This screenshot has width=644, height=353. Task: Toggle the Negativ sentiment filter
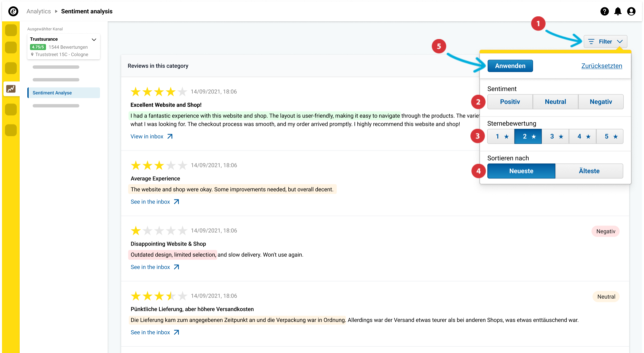(601, 102)
